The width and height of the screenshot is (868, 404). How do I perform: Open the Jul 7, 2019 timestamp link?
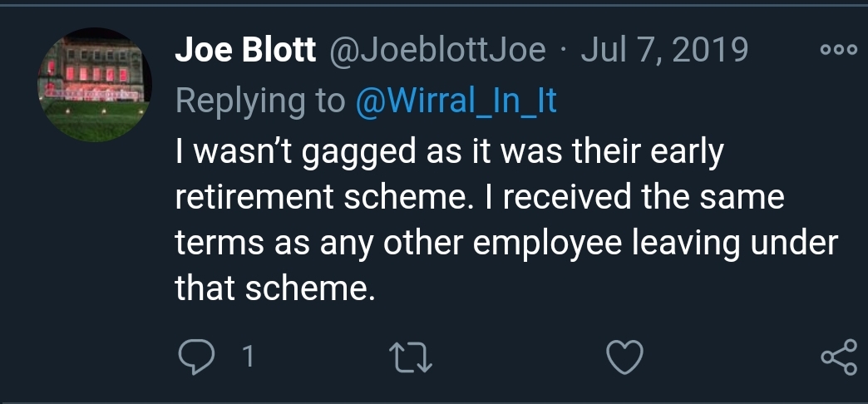point(663,52)
